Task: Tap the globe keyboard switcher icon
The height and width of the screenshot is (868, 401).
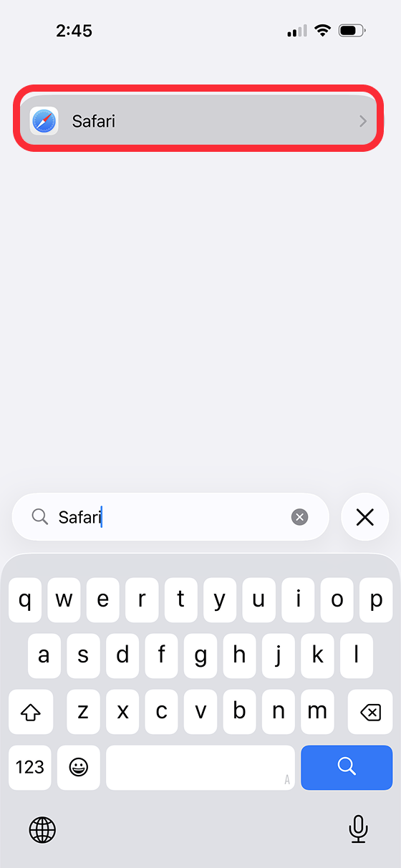Action: click(42, 830)
